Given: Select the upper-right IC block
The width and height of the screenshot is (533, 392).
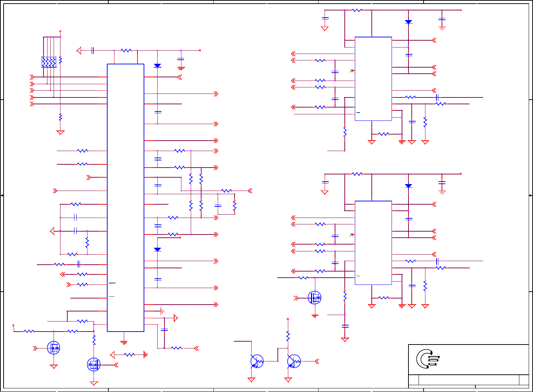Looking at the screenshot, I should pos(373,79).
